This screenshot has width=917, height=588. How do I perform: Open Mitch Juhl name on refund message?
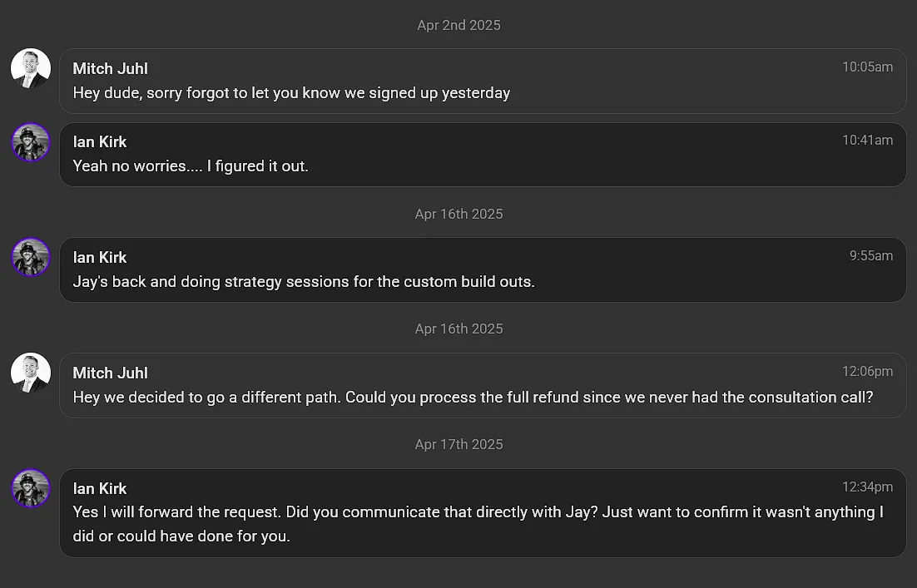110,373
